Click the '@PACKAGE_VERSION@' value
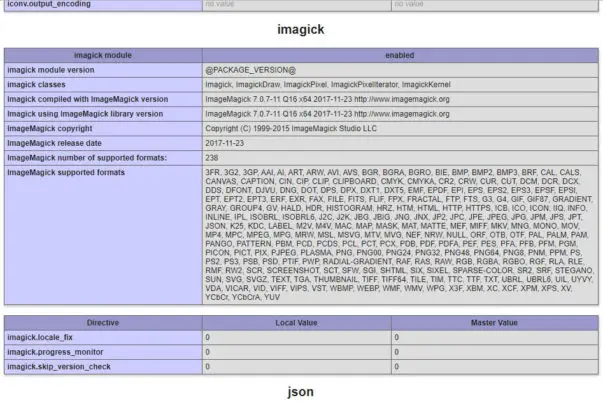This screenshot has height=405, width=603. pyautogui.click(x=251, y=70)
